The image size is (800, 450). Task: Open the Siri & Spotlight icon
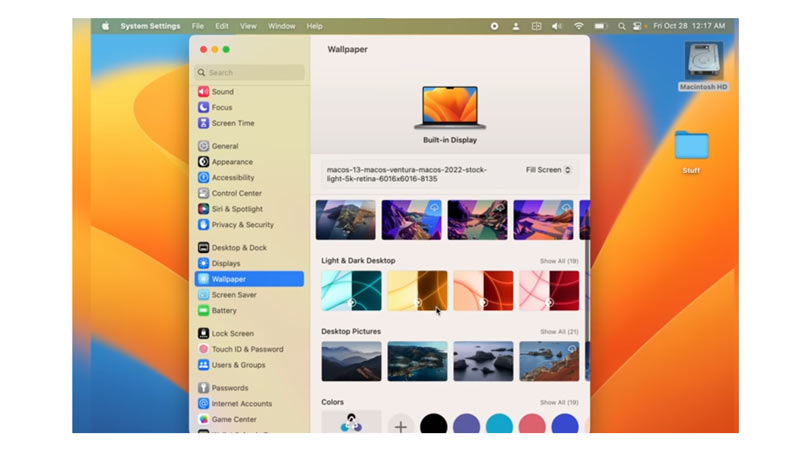[x=203, y=209]
